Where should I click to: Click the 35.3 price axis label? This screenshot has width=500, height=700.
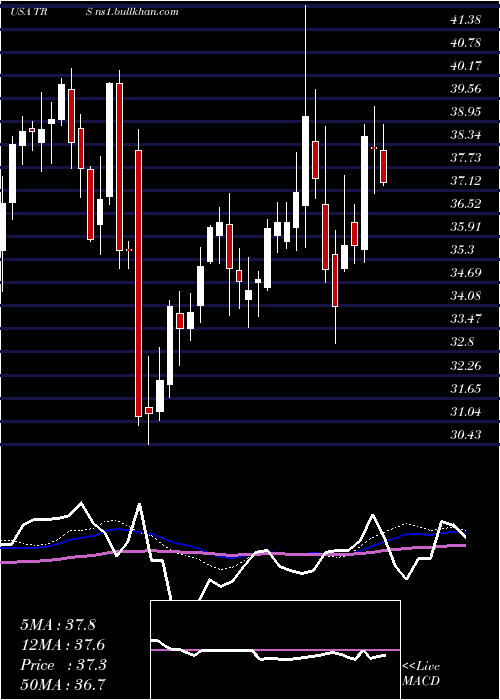click(x=462, y=250)
